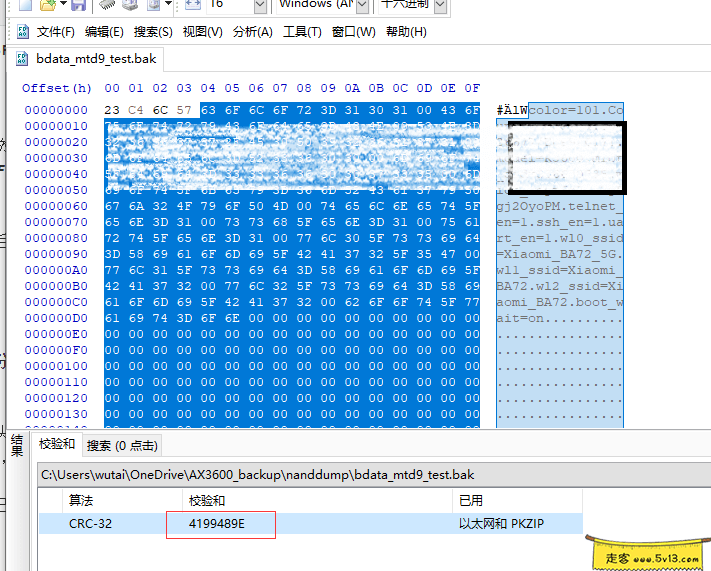Open the 文件(F) menu
The height and width of the screenshot is (571, 711).
pos(55,32)
